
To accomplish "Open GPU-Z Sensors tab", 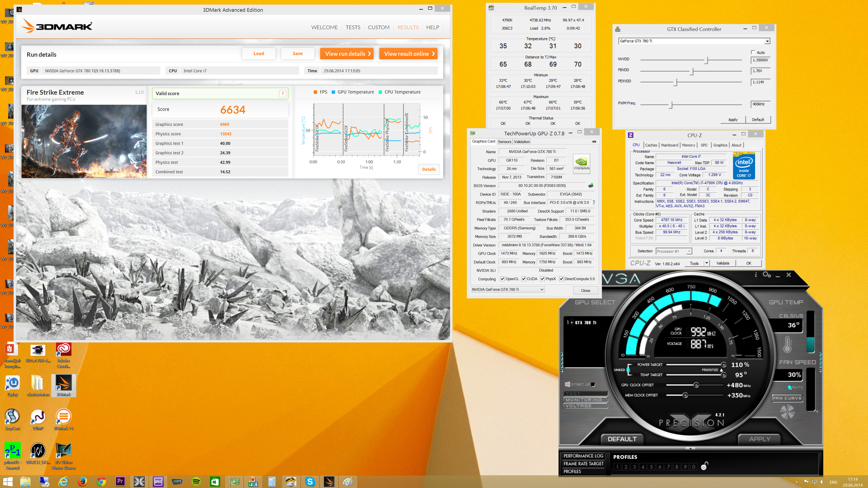I will [505, 142].
